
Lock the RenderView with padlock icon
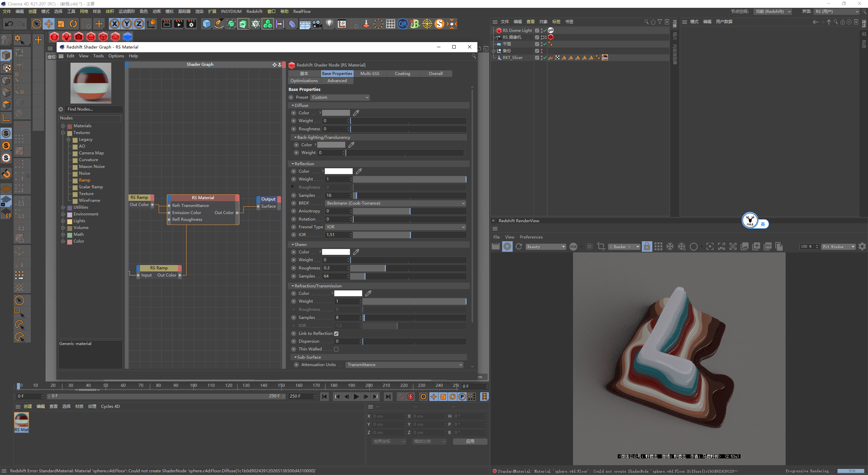click(647, 247)
